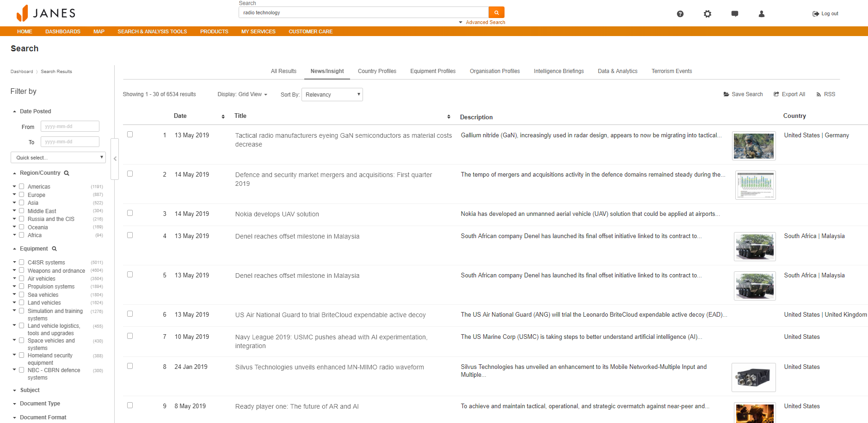This screenshot has height=423, width=868.
Task: Check the Americas region filter
Action: (21, 186)
